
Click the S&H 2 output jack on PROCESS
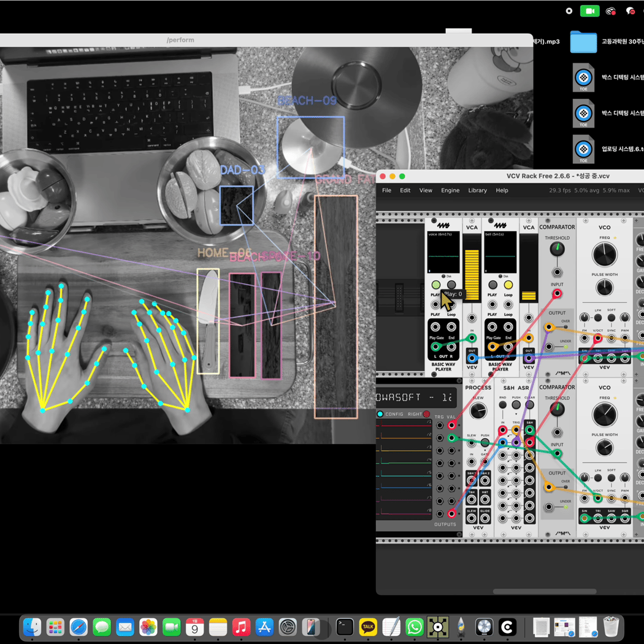[x=485, y=480]
